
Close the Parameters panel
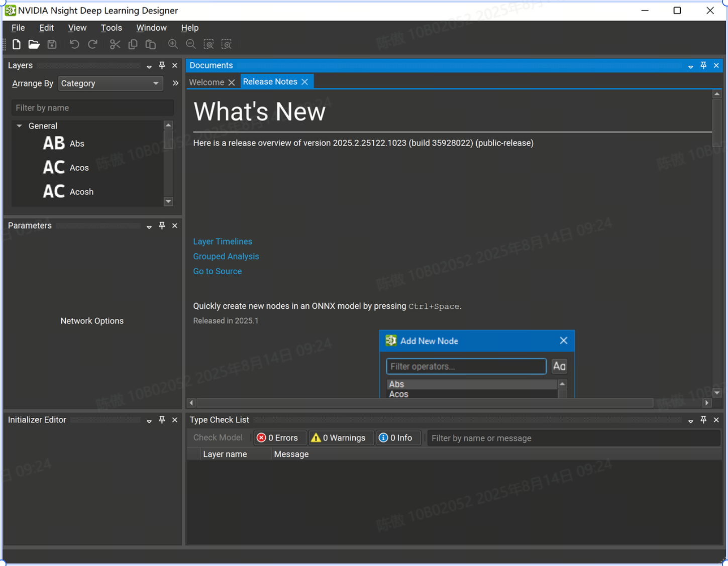click(175, 225)
